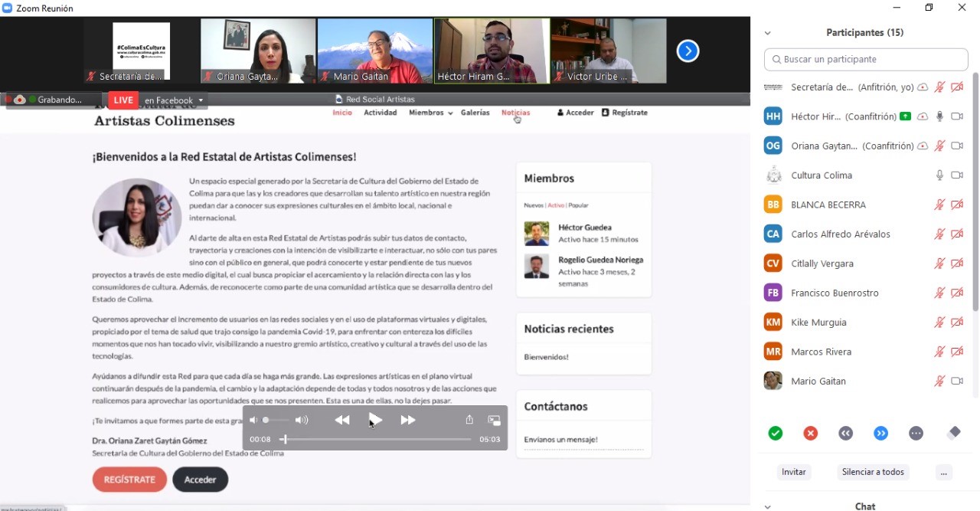This screenshot has width=980, height=511.
Task: Click Silenciar a todos button
Action: [x=873, y=472]
